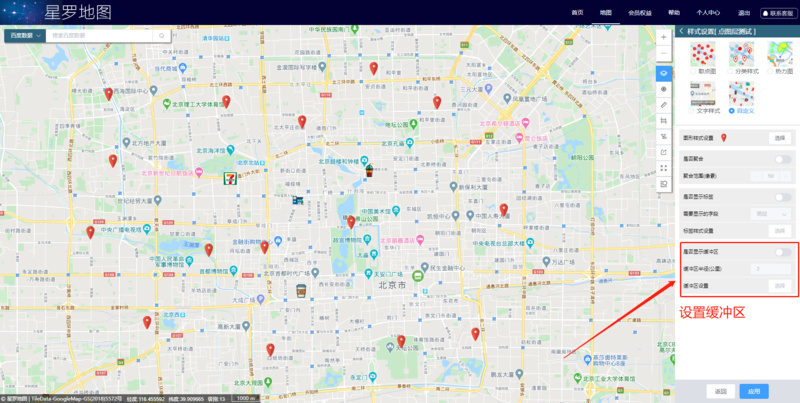800x403 pixels.
Task: Select the 自定义 radio option
Action: (x=732, y=111)
